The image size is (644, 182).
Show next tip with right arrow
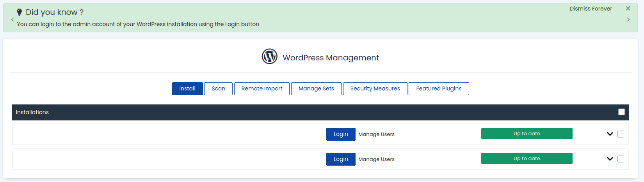(x=628, y=19)
